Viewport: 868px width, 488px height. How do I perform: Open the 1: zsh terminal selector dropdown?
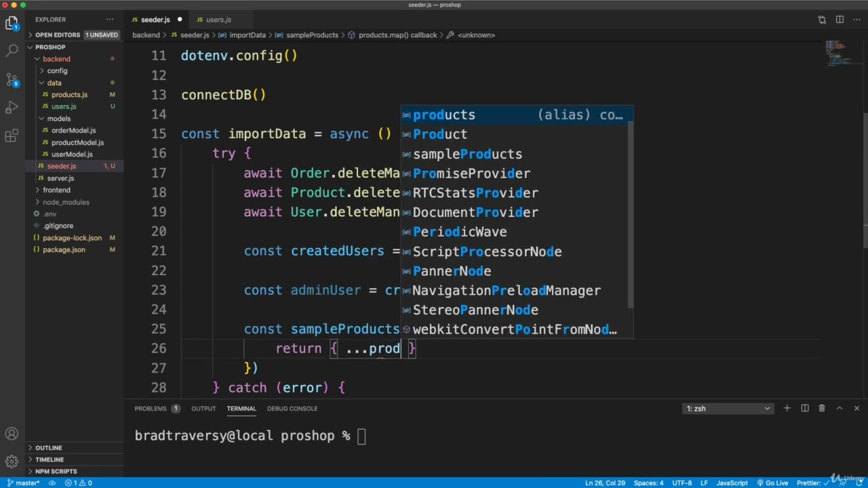(728, 408)
